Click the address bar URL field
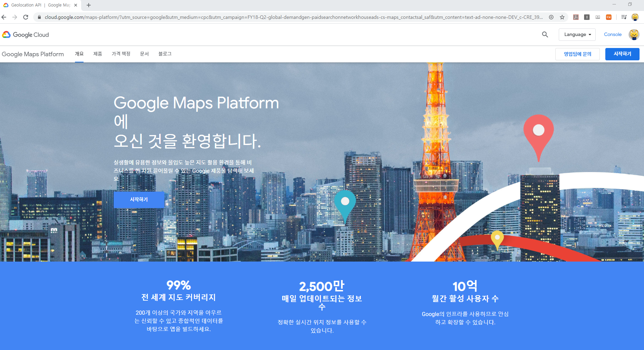Image resolution: width=644 pixels, height=350 pixels. [293, 17]
